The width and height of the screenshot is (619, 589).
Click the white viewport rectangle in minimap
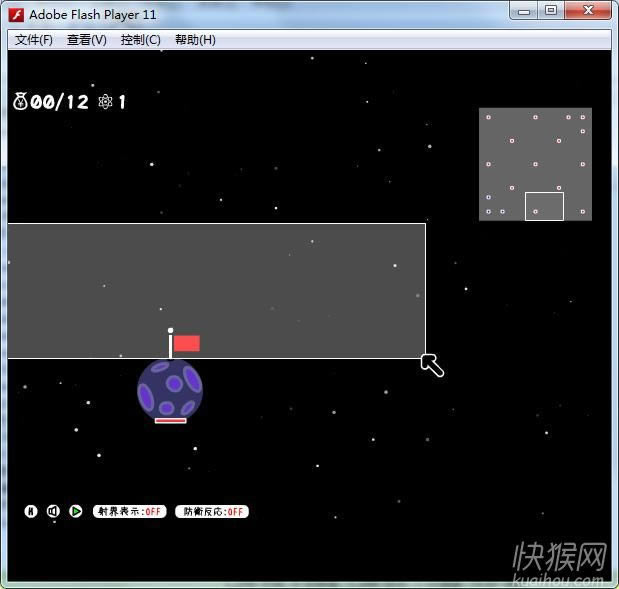point(544,206)
